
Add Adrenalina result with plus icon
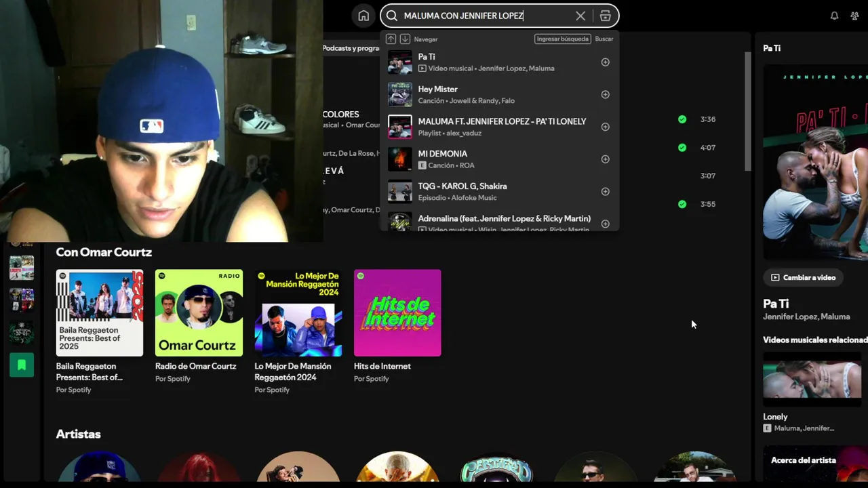tap(606, 224)
